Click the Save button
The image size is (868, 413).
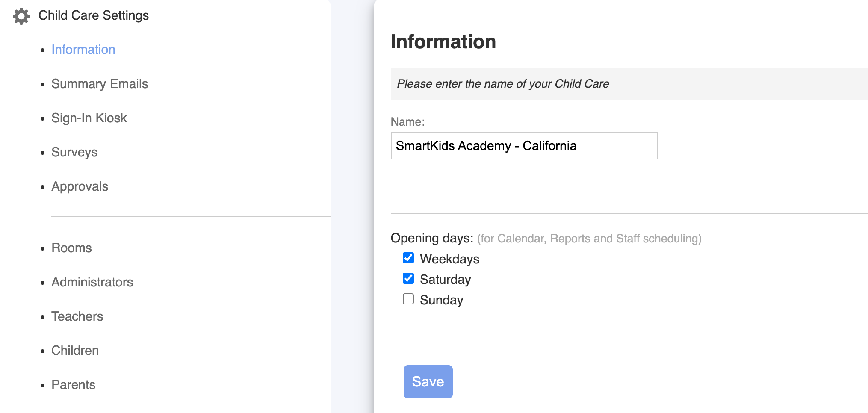(428, 381)
